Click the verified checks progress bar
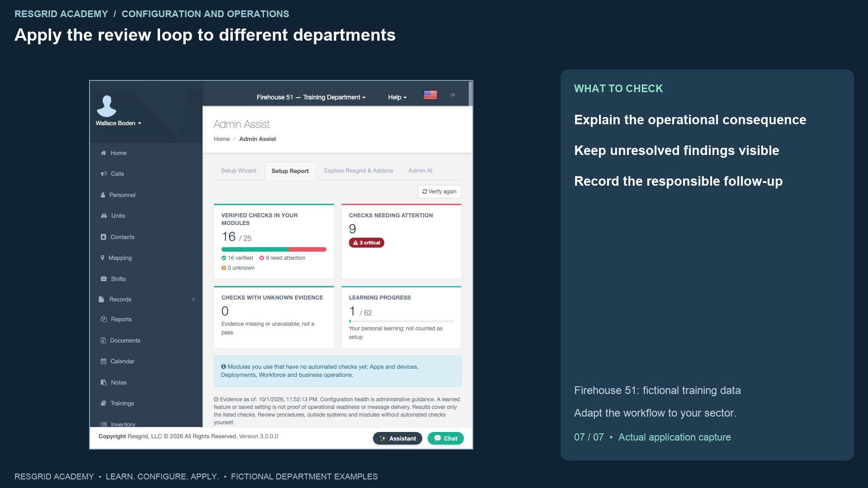868x488 pixels. pos(274,249)
